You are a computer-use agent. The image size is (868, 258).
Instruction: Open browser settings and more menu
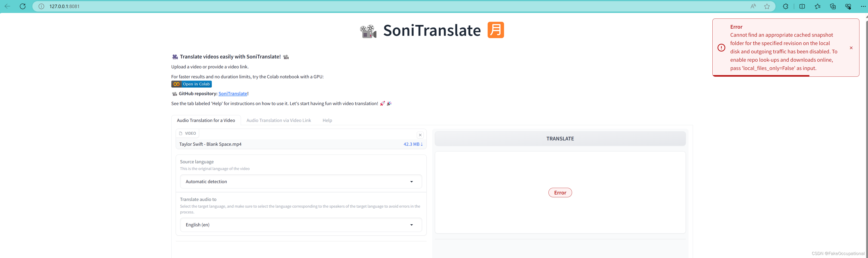[x=863, y=6]
